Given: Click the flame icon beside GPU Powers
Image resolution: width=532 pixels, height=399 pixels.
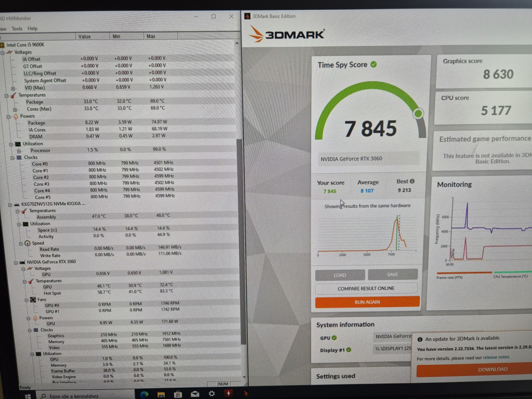Looking at the screenshot, I should pos(35,318).
